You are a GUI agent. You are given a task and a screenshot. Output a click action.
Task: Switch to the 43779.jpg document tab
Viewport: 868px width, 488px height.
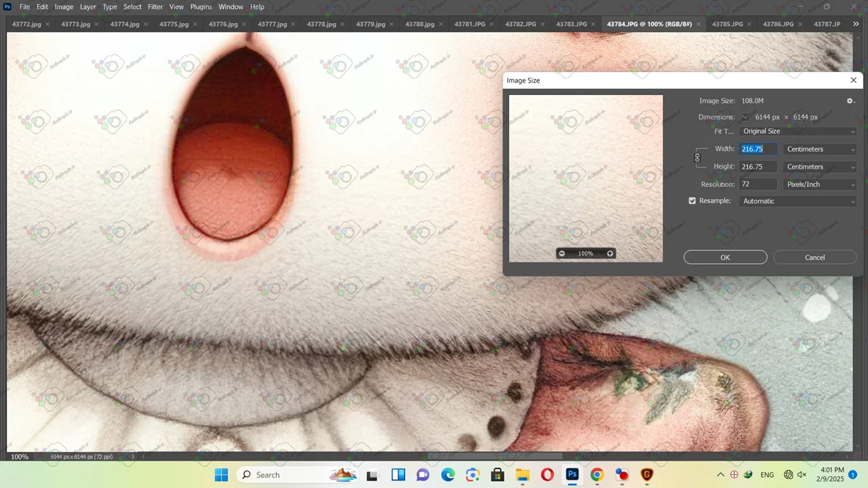370,24
